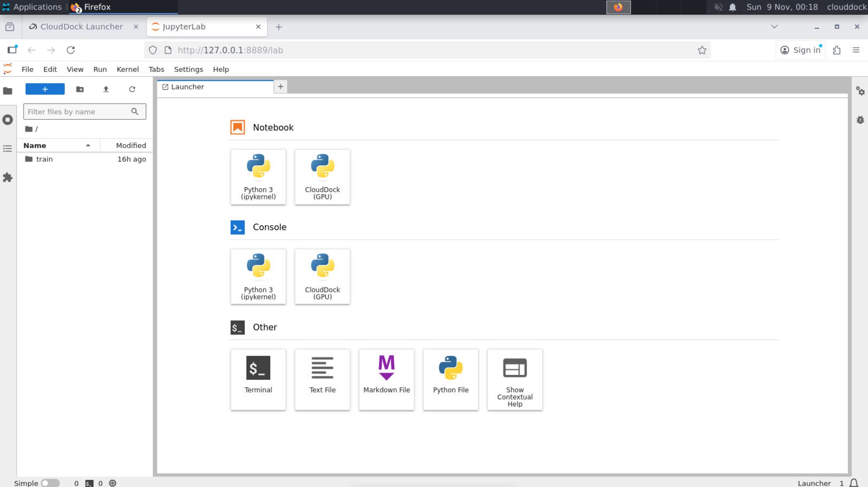This screenshot has width=868, height=487.
Task: Toggle Simple interface mode
Action: pyautogui.click(x=51, y=483)
